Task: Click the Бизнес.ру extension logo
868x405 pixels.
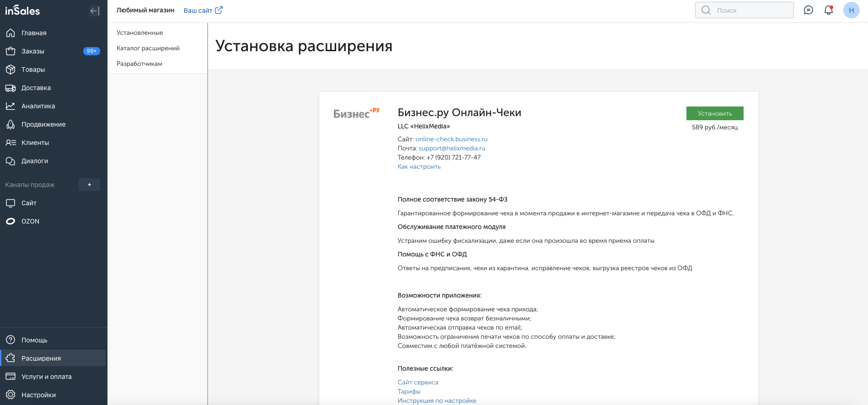Action: [356, 113]
